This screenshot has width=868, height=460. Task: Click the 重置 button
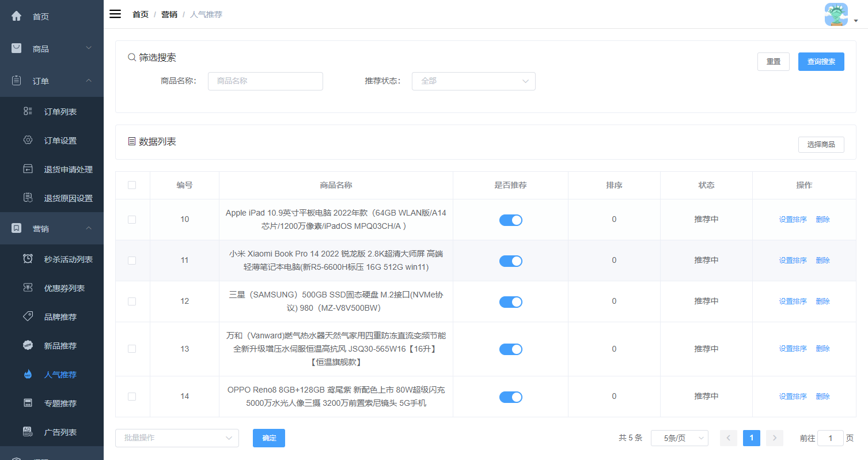[x=774, y=62]
